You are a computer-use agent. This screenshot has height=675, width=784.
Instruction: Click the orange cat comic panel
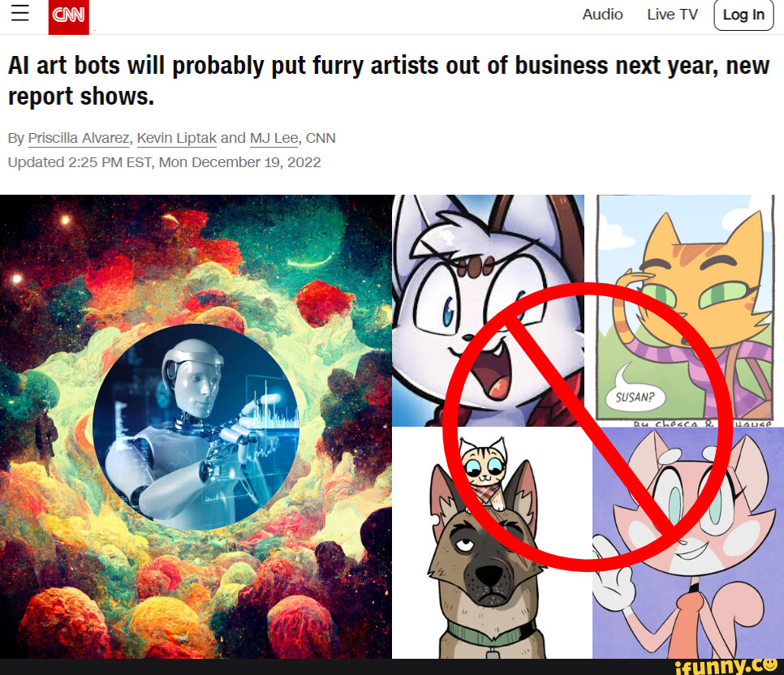click(x=686, y=310)
